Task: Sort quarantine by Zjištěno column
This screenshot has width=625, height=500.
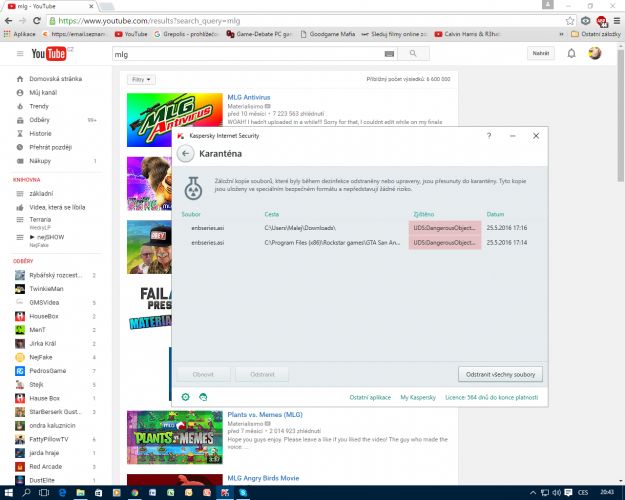Action: pyautogui.click(x=424, y=214)
